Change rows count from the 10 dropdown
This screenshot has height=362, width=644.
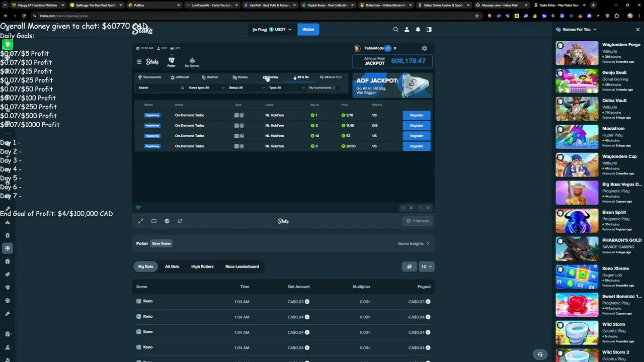426,266
